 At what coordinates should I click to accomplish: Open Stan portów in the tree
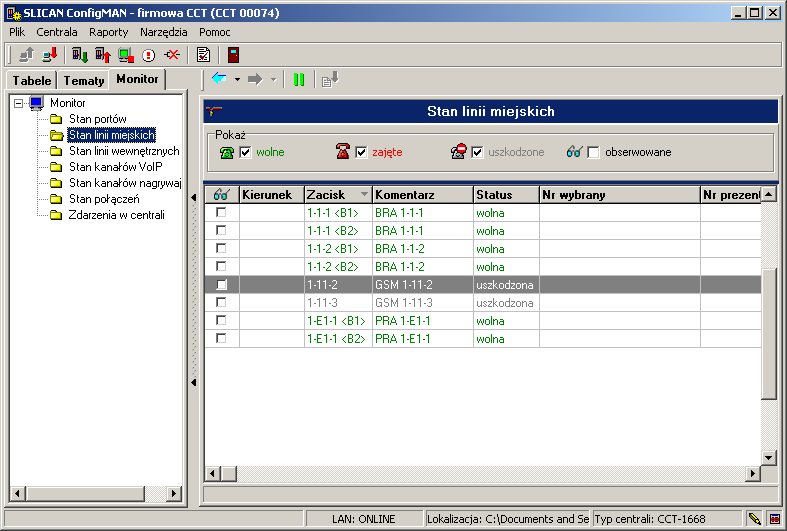[x=98, y=119]
